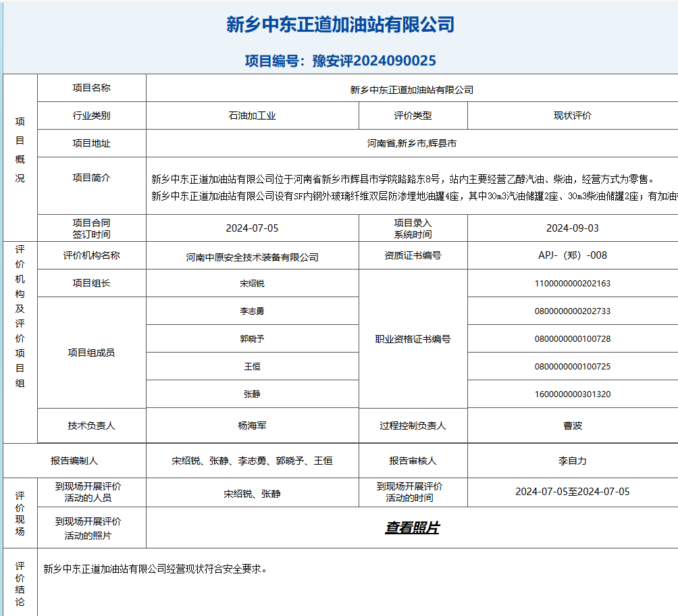Viewport: 678px width, 616px height.
Task: Select team member 李志勇
Action: (x=252, y=311)
